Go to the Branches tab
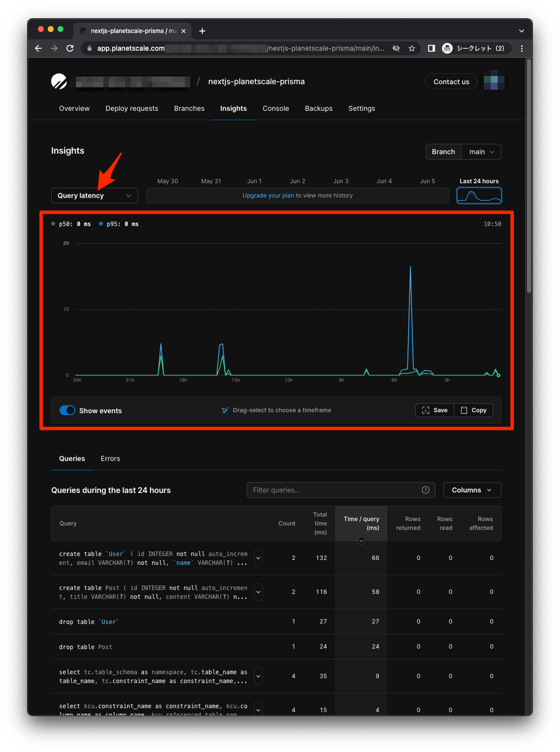 (189, 108)
